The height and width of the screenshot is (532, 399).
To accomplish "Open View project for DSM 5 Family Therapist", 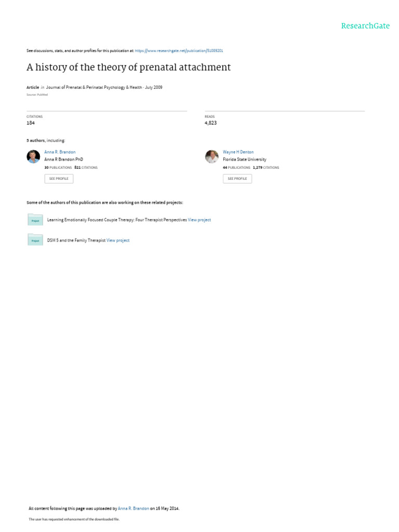I will (x=118, y=241).
